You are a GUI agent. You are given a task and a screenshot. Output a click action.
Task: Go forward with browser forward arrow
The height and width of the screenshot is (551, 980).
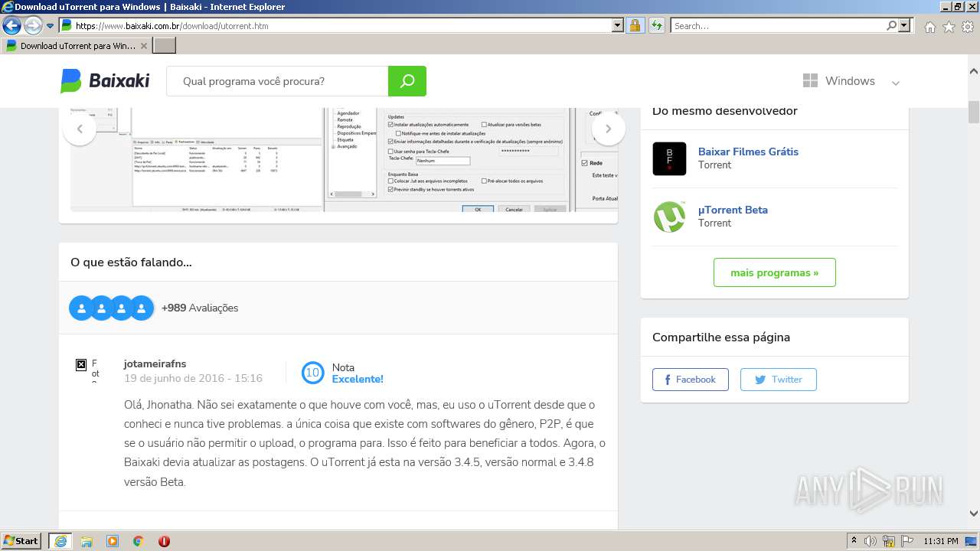(33, 26)
